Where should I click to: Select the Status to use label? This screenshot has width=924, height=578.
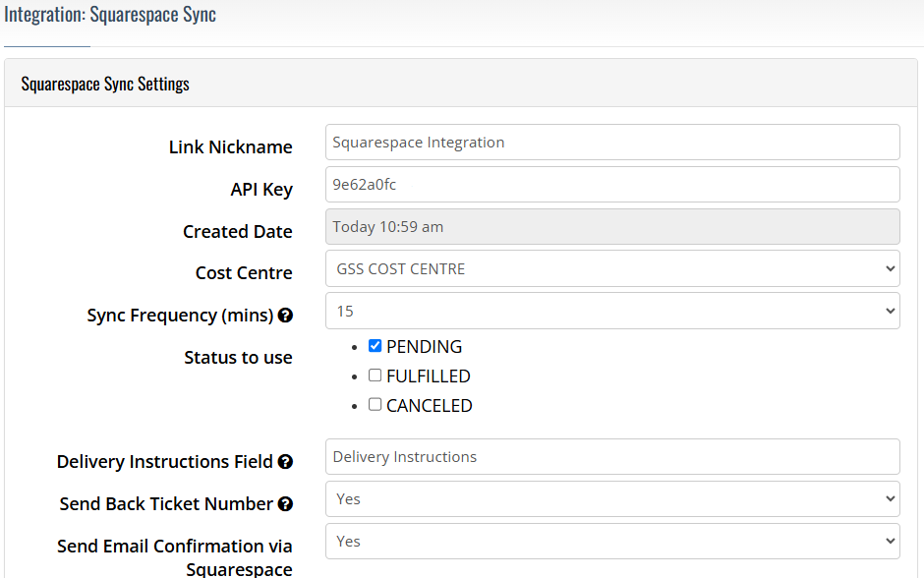pos(238,358)
